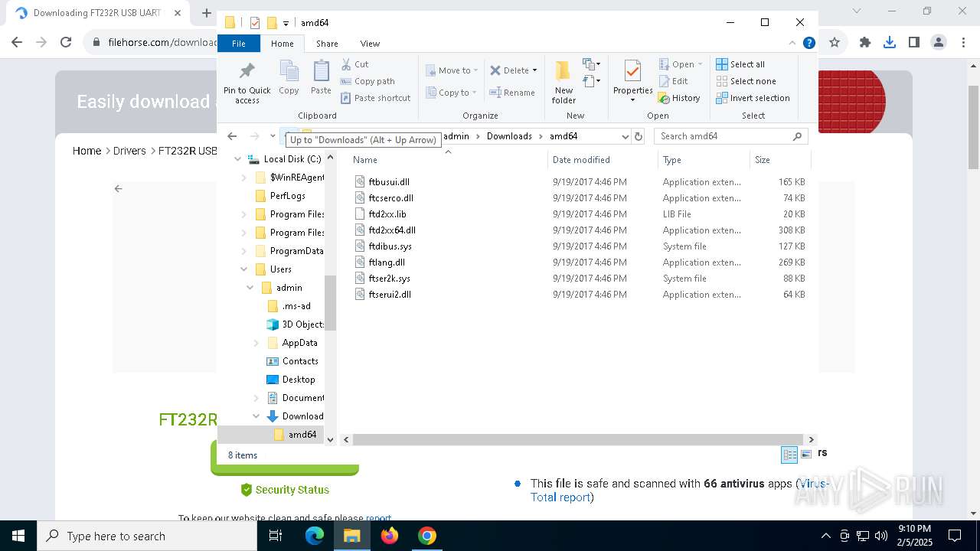Switch to Details view layout icon
Screen dimensions: 980x551
click(789, 455)
